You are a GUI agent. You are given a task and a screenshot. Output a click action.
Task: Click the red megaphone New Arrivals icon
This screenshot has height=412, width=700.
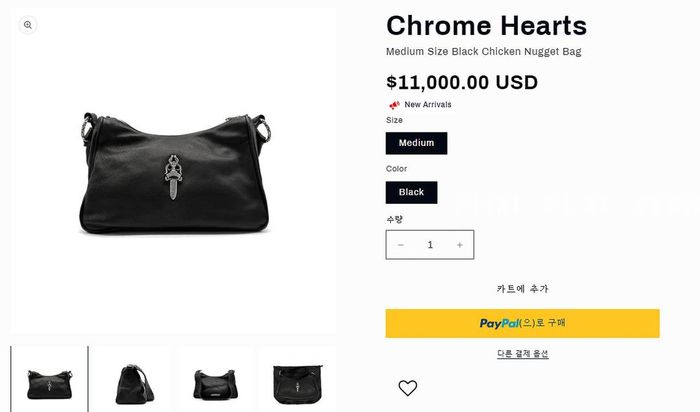[394, 105]
